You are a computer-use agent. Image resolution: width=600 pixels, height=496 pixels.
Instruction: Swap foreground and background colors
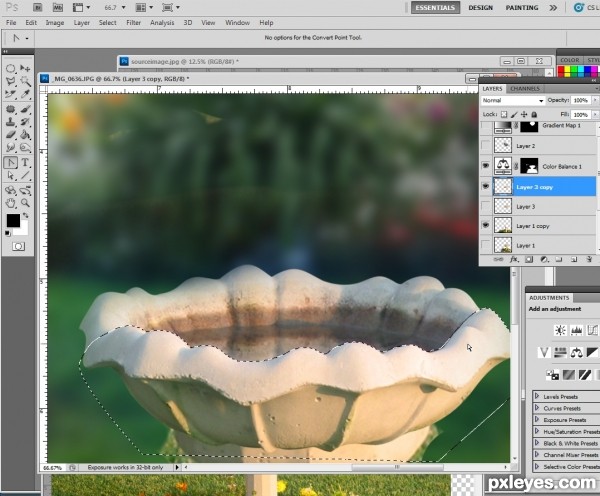[25, 215]
